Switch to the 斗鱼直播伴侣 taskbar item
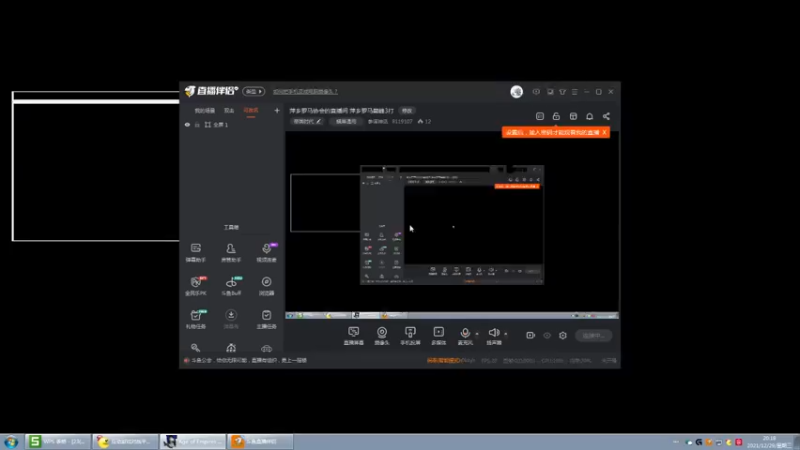Viewport: 800px width, 450px height. [260, 441]
